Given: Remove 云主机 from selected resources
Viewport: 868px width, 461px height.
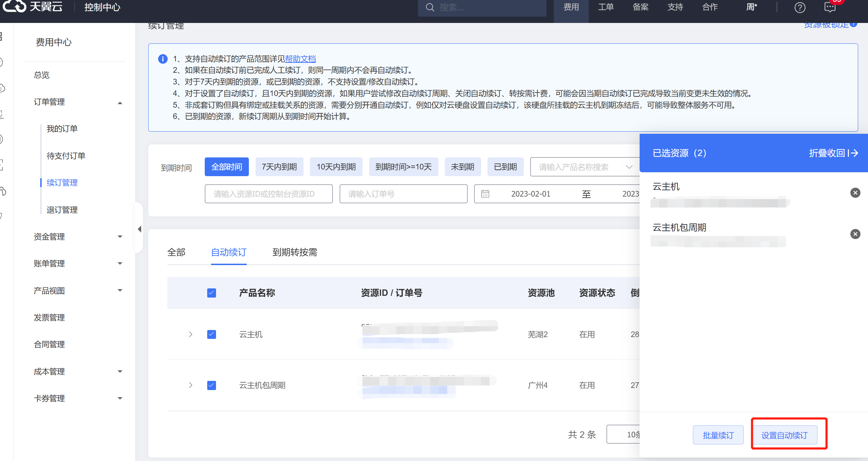Looking at the screenshot, I should click(855, 193).
